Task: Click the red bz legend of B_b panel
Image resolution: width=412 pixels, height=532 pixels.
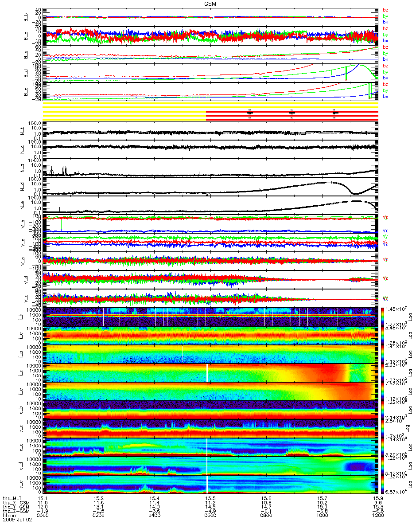Action: pyautogui.click(x=385, y=10)
